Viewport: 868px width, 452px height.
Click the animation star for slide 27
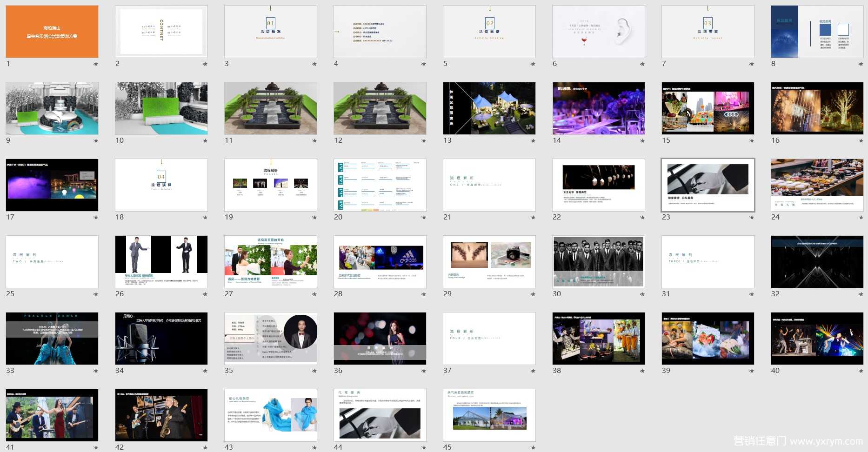[314, 294]
